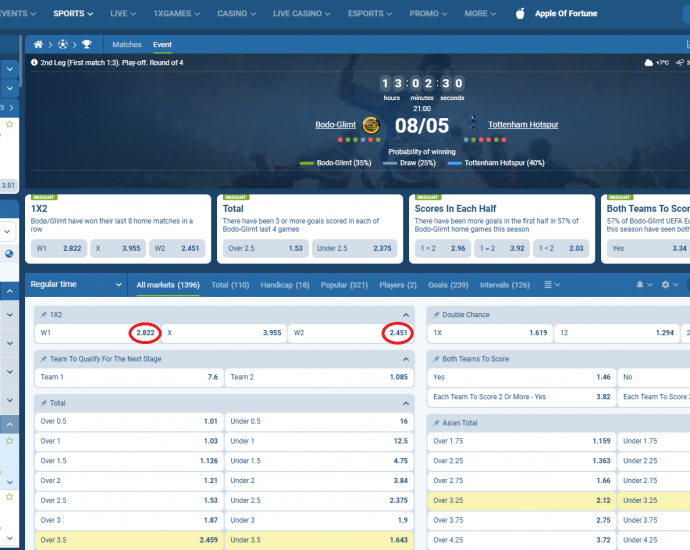Viewport: 690px width, 550px height.
Task: Bet Over 3.5 at 2.459
Action: [129, 540]
